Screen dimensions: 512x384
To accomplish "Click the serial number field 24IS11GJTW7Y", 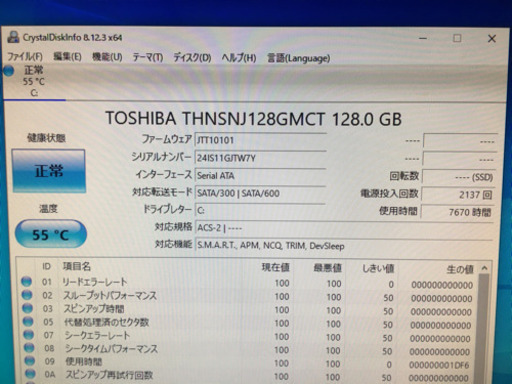I will 260,158.
